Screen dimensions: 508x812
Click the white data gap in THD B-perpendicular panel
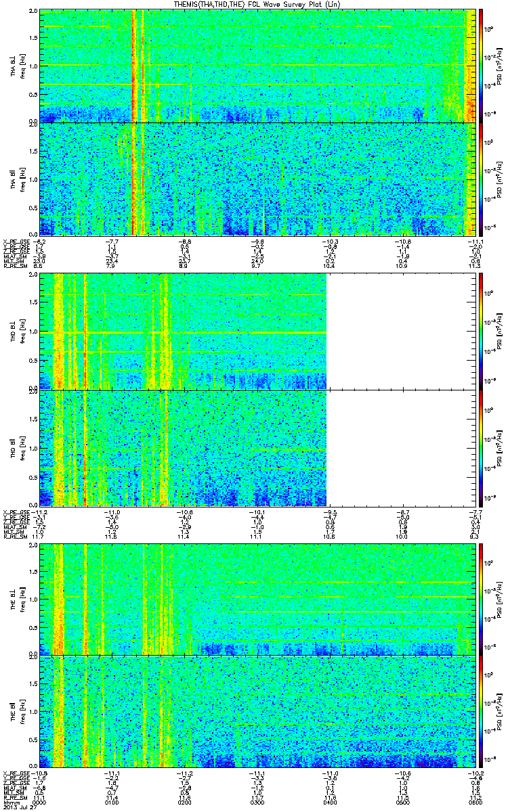[x=402, y=332]
